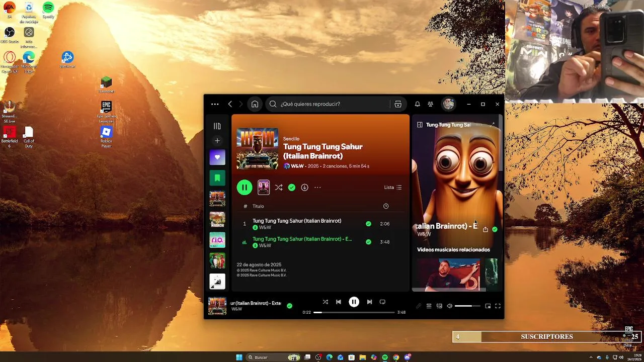Open Liked Songs in sidebar
The width and height of the screenshot is (644, 362).
(217, 157)
